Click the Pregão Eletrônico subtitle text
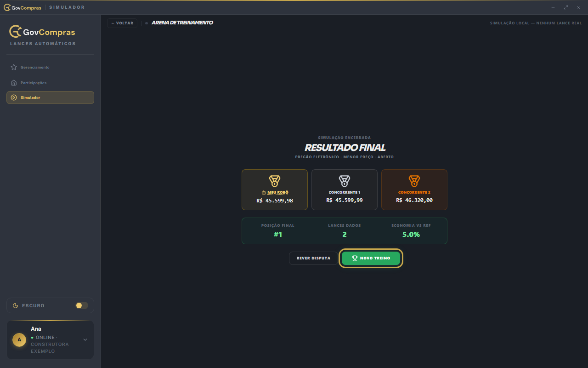 [345, 157]
